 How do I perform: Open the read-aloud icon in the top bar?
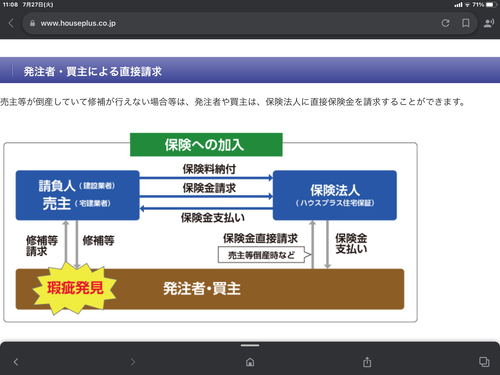pyautogui.click(x=489, y=23)
